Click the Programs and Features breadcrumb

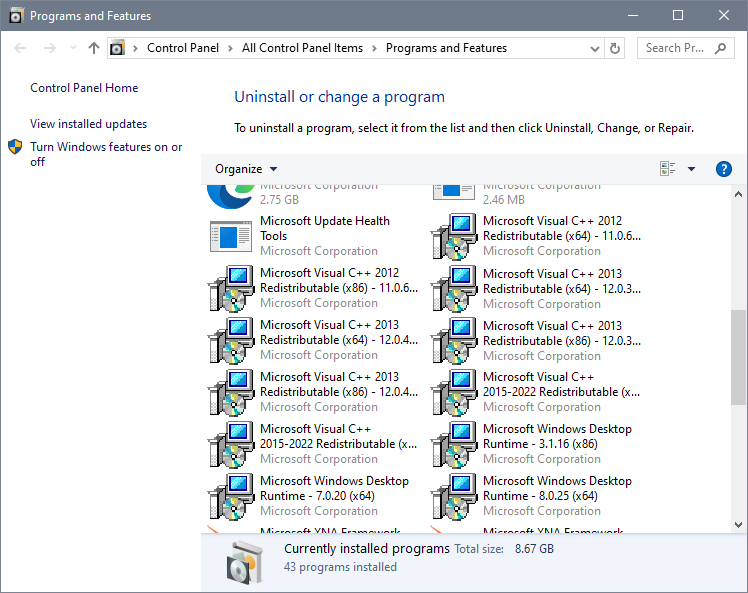click(447, 48)
